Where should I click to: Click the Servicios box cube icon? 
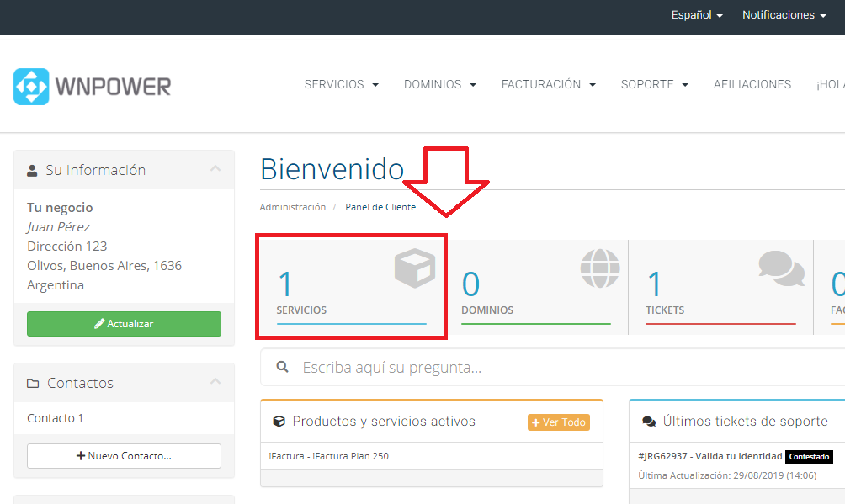415,268
